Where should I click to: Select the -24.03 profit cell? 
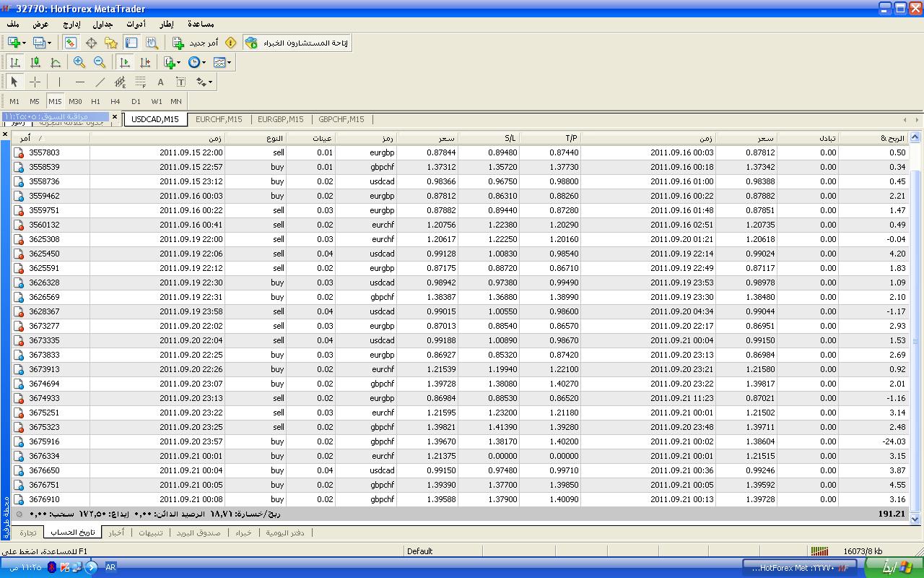[873, 441]
